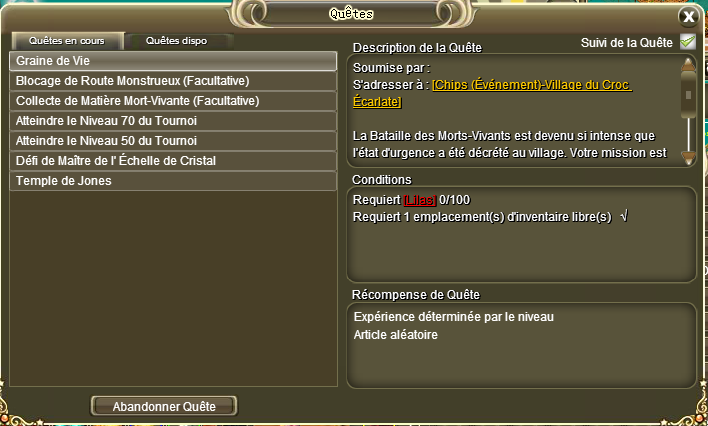The image size is (708, 426).
Task: Click the Article aléatoire reward entry
Action: coord(396,335)
